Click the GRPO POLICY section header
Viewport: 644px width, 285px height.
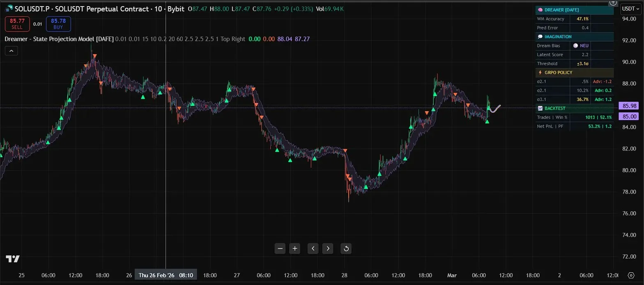(x=575, y=73)
